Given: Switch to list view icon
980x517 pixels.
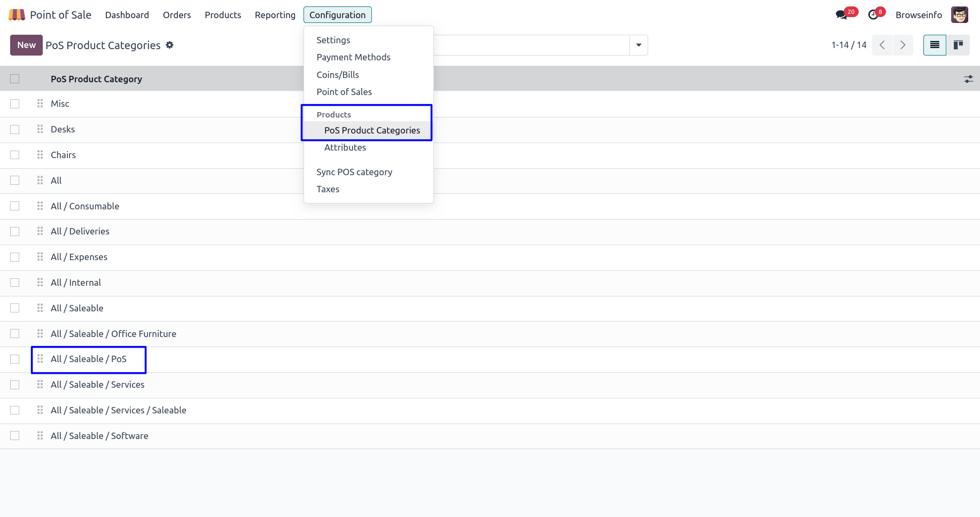Looking at the screenshot, I should pyautogui.click(x=935, y=45).
